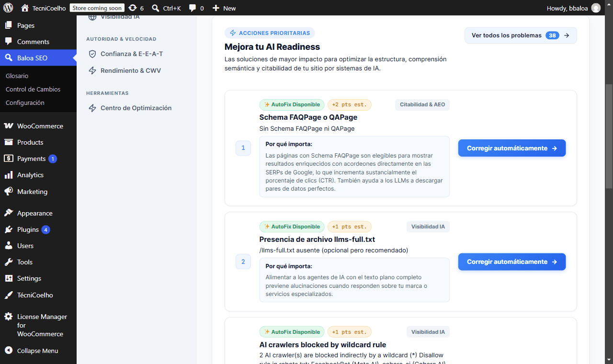Open the Ctrl+K search icon
Viewport: 613px width, 364px height.
click(x=156, y=8)
